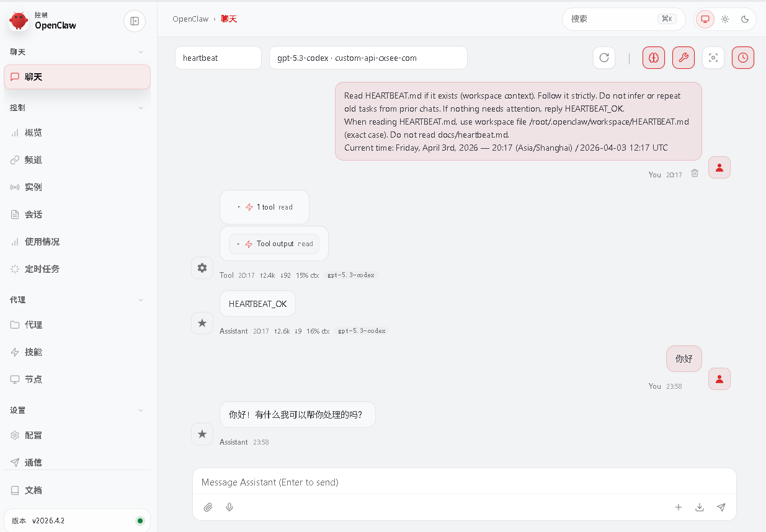Open the 聊天 breadcrumb menu item
This screenshot has height=532, width=766.
(x=229, y=19)
